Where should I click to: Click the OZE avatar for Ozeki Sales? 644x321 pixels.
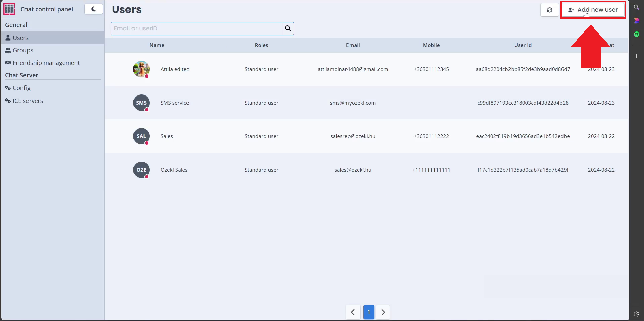[x=141, y=170]
